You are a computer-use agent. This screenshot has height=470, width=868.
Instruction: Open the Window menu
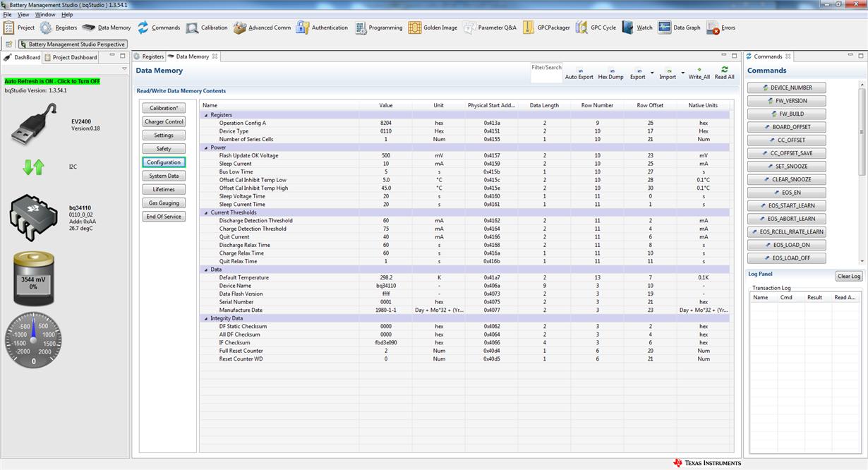[45, 14]
